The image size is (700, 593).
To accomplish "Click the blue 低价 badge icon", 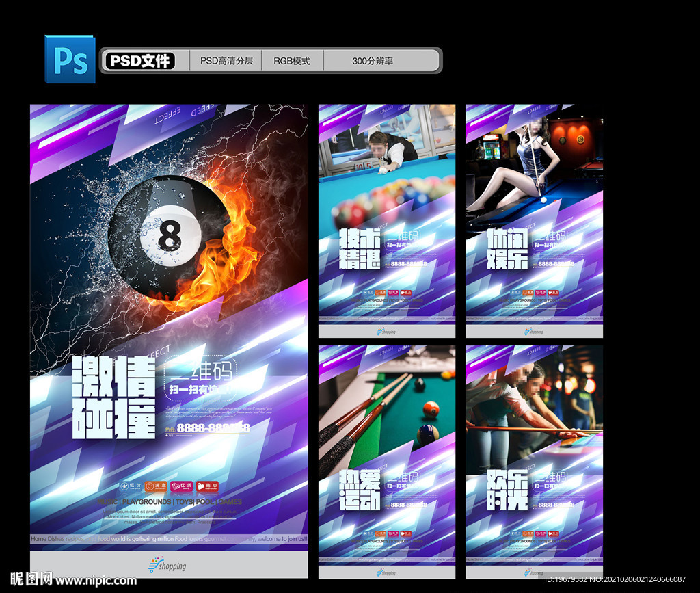I will point(131,486).
